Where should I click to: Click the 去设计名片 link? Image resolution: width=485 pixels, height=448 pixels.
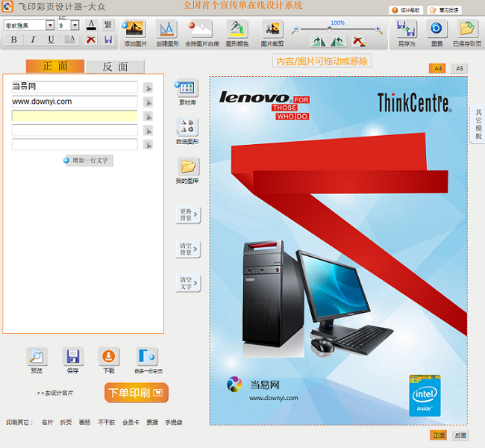pos(55,393)
